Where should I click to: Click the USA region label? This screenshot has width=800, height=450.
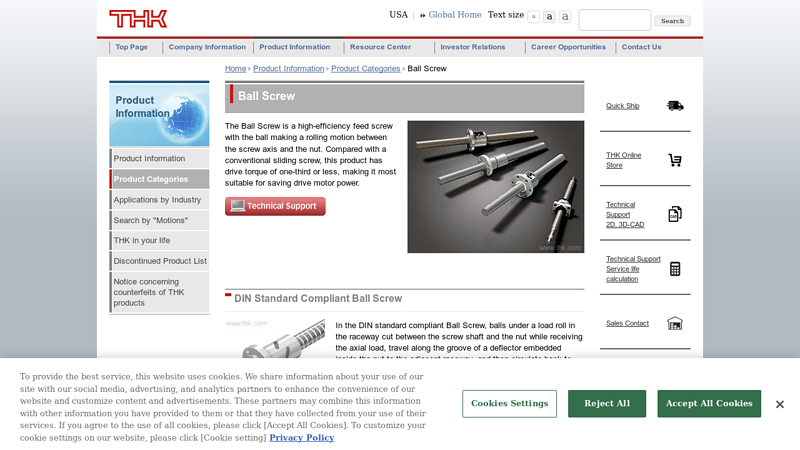click(398, 15)
